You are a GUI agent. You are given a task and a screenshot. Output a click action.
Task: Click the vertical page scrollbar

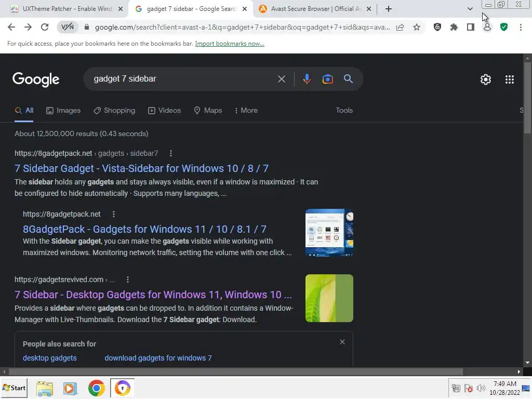(527, 98)
